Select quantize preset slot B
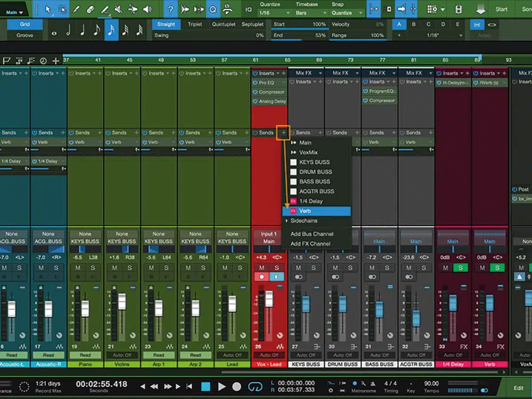Screen dimensions: 532x399 tap(414, 24)
